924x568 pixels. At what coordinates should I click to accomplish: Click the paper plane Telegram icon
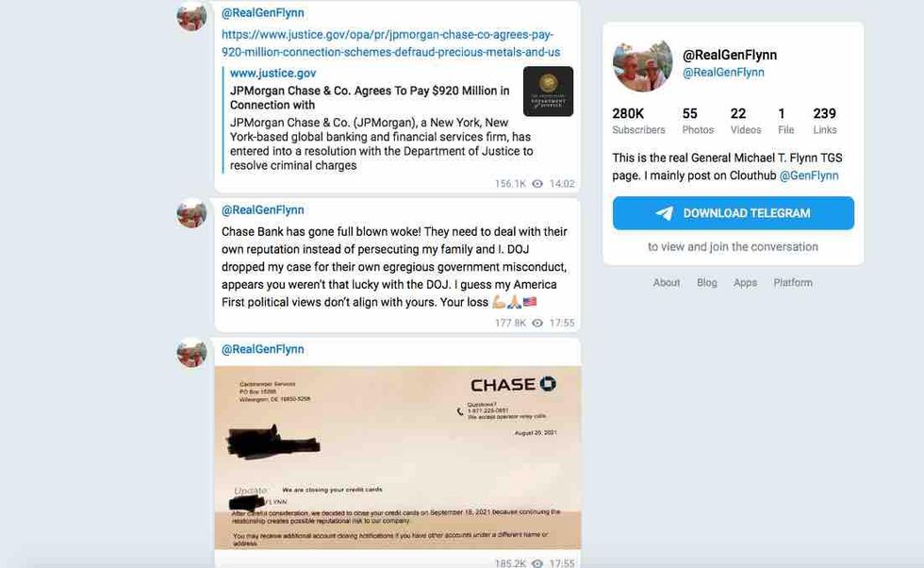pyautogui.click(x=665, y=213)
